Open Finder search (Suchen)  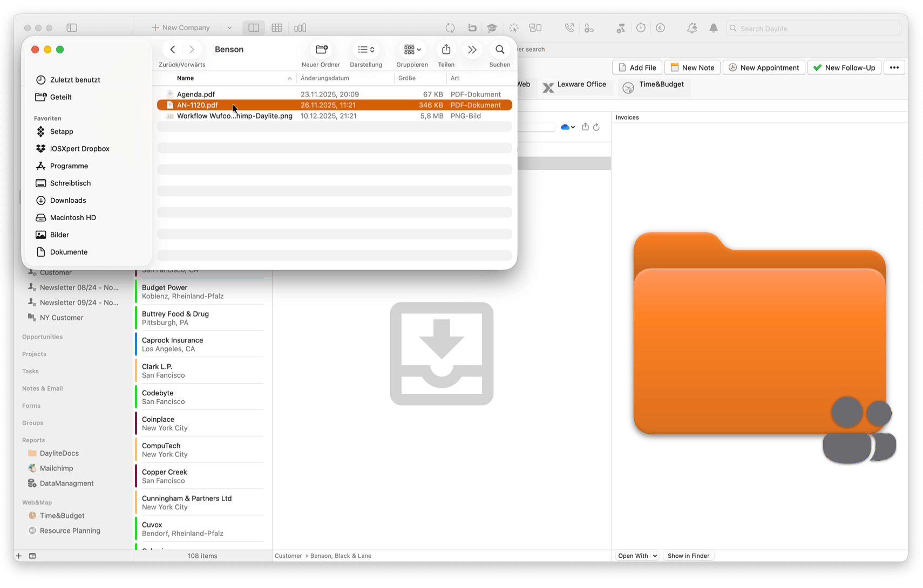click(x=500, y=50)
